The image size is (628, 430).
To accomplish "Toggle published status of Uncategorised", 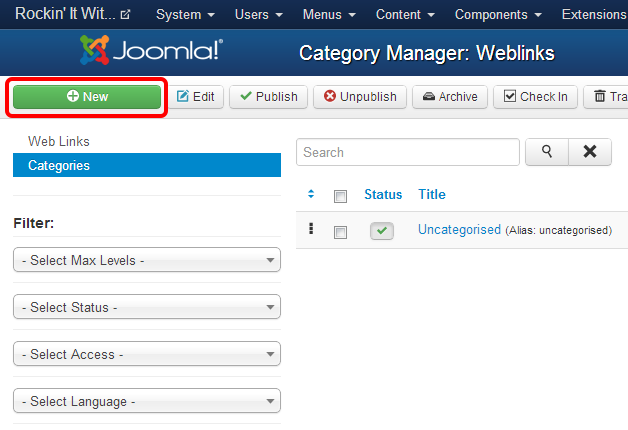I will (382, 231).
